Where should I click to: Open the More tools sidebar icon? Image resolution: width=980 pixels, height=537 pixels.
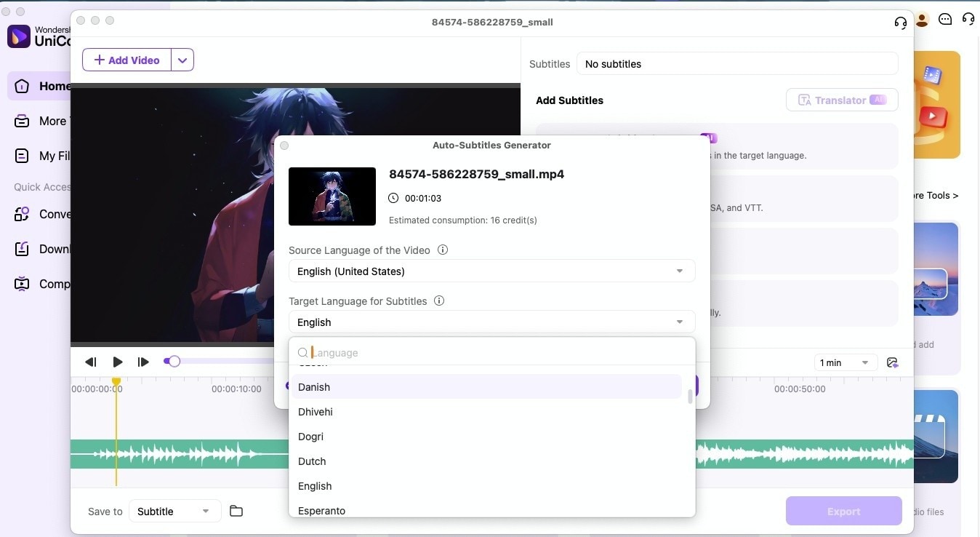tap(23, 121)
